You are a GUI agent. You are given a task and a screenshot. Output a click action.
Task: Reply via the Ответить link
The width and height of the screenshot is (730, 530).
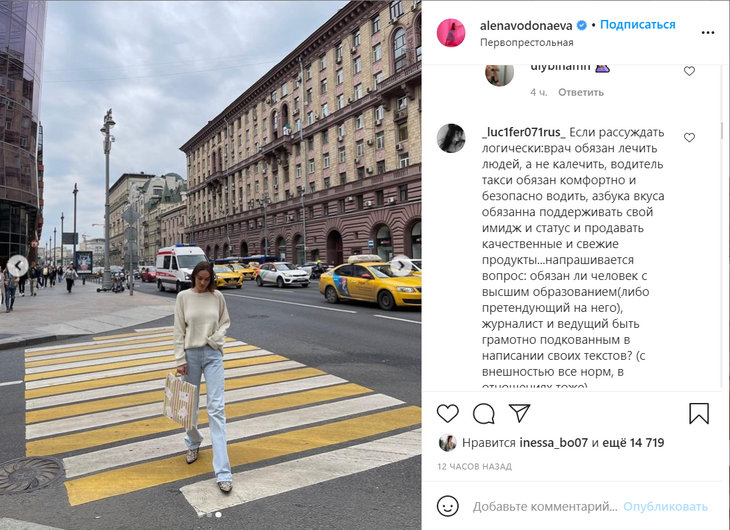[x=581, y=92]
